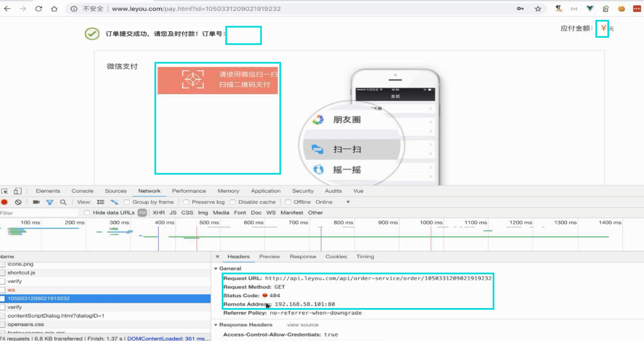Open the Vue devtools tab
Image resolution: width=644 pixels, height=341 pixels.
pyautogui.click(x=358, y=191)
